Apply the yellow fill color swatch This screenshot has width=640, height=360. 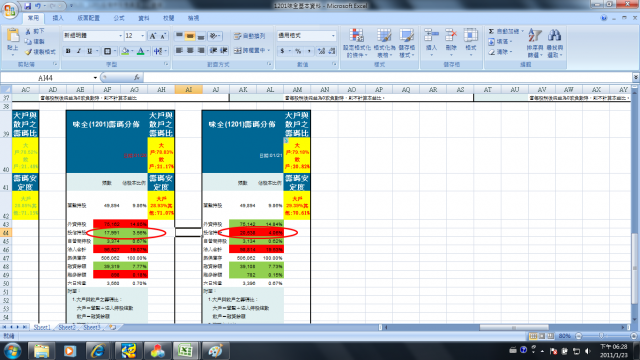[x=125, y=51]
